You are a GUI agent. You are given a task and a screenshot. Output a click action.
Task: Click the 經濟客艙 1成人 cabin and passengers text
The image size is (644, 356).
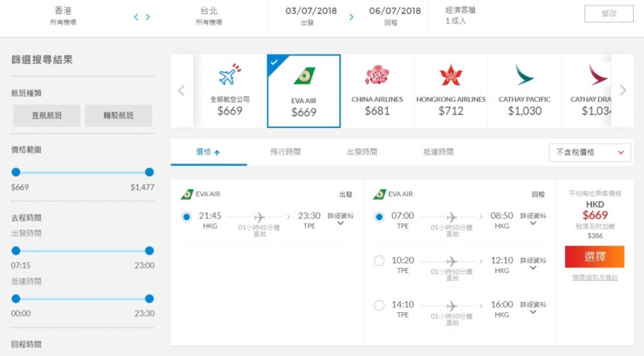[460, 15]
